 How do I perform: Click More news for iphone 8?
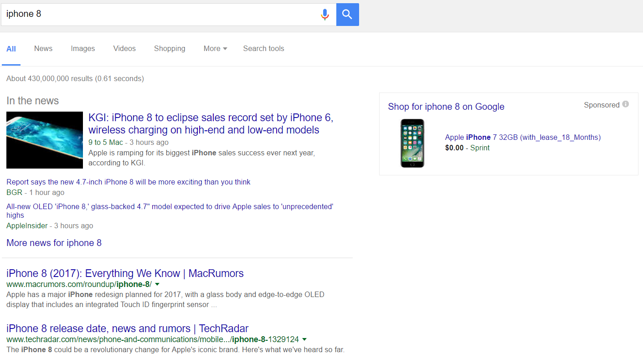click(54, 243)
